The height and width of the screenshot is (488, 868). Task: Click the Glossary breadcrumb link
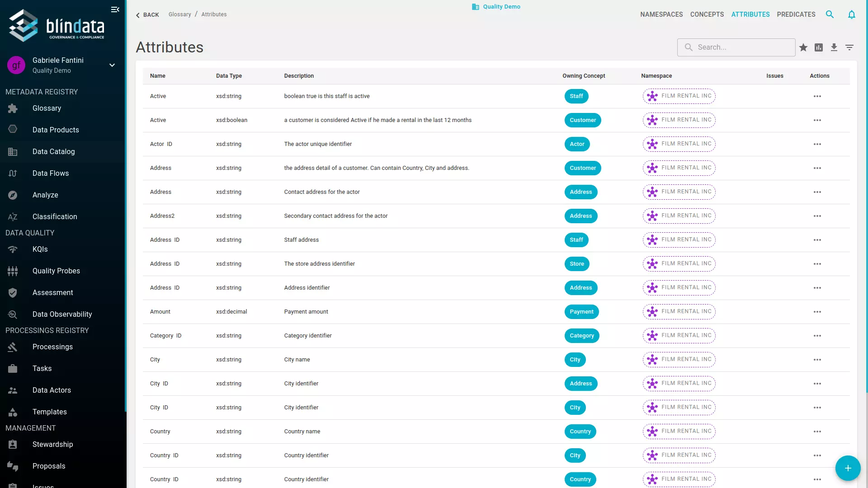179,14
